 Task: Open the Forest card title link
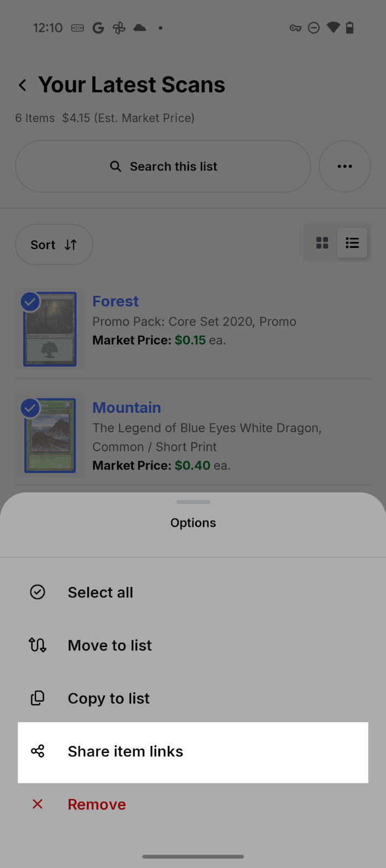[115, 301]
